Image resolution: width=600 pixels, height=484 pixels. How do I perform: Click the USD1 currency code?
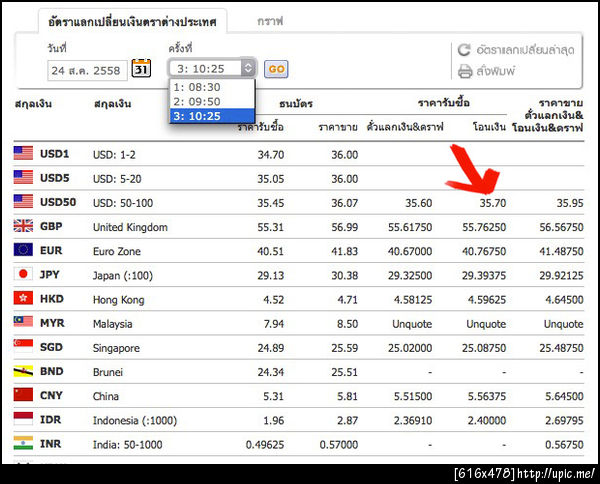coord(54,154)
